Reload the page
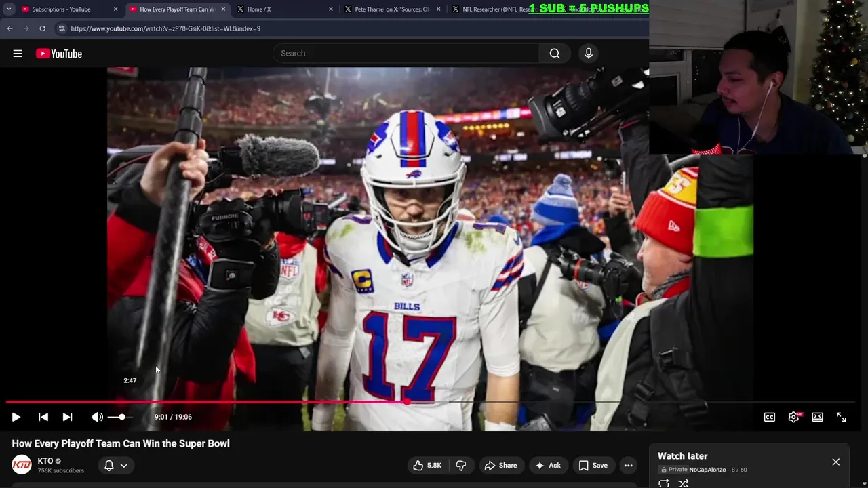868x488 pixels. click(42, 28)
